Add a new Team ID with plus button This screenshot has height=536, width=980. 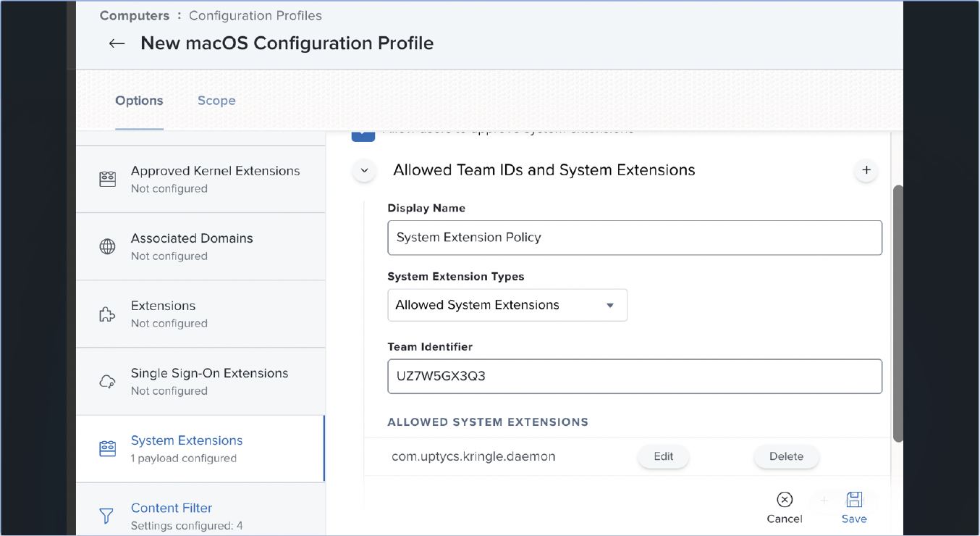click(x=866, y=171)
